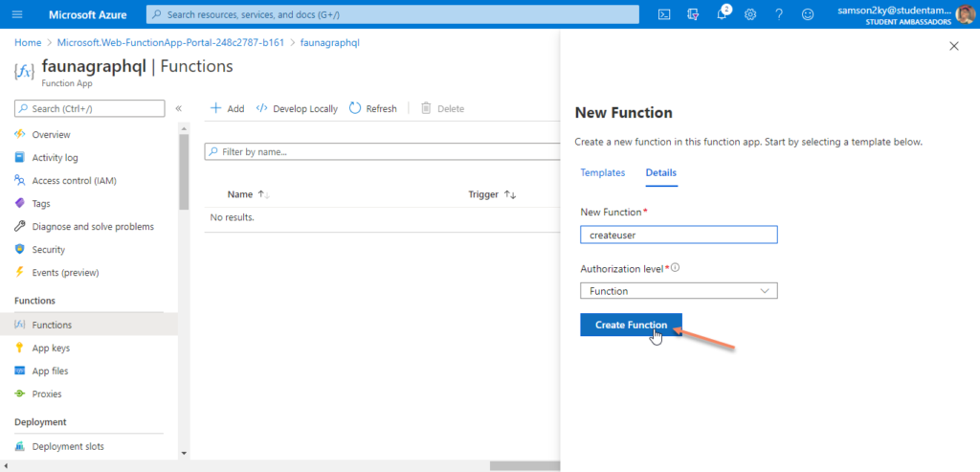
Task: Refresh the functions list
Action: (x=373, y=109)
